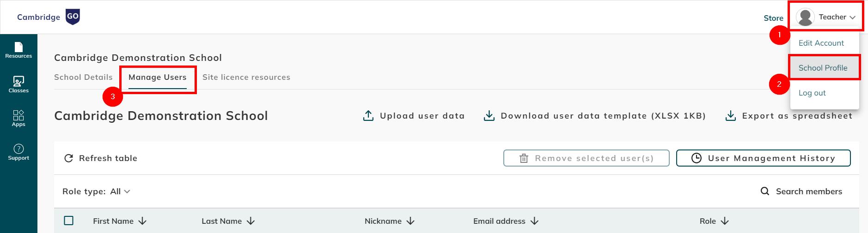Click the Upload user data icon
Image resolution: width=868 pixels, height=233 pixels.
click(368, 115)
